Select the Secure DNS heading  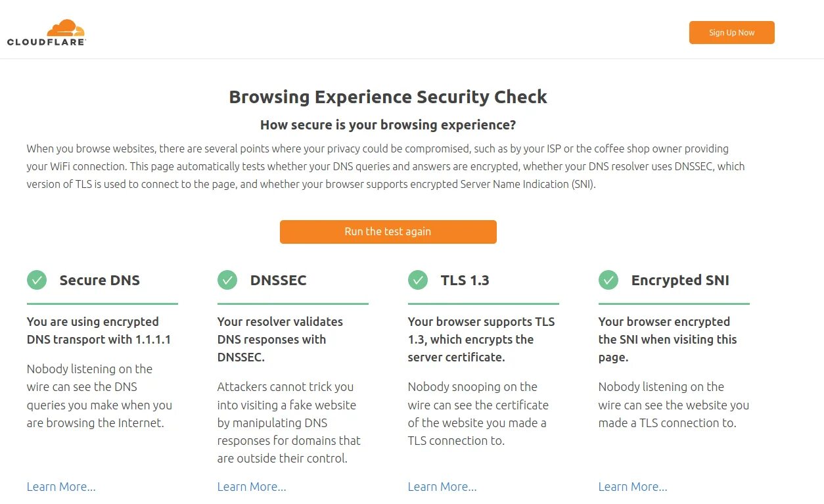coord(100,280)
